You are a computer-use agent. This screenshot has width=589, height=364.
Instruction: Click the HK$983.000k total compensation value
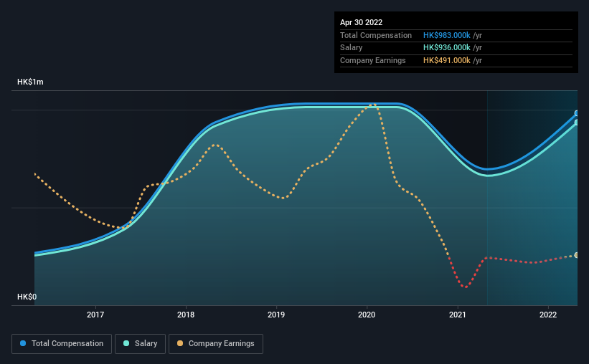(x=447, y=35)
